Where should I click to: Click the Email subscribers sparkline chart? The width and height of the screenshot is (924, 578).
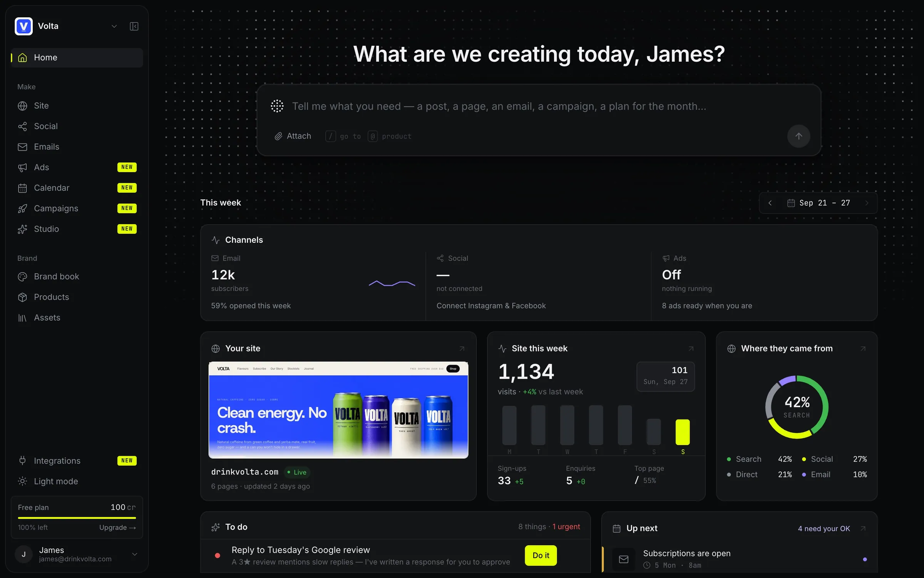[392, 284]
